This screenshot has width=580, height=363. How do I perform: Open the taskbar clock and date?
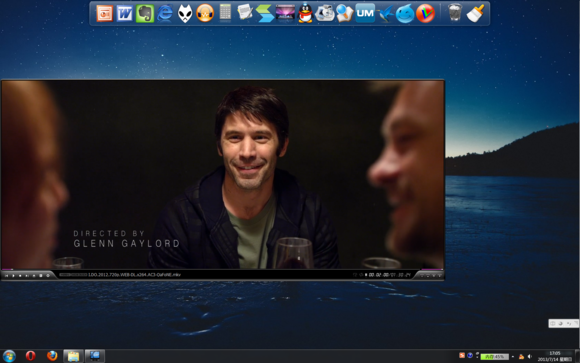(x=554, y=356)
